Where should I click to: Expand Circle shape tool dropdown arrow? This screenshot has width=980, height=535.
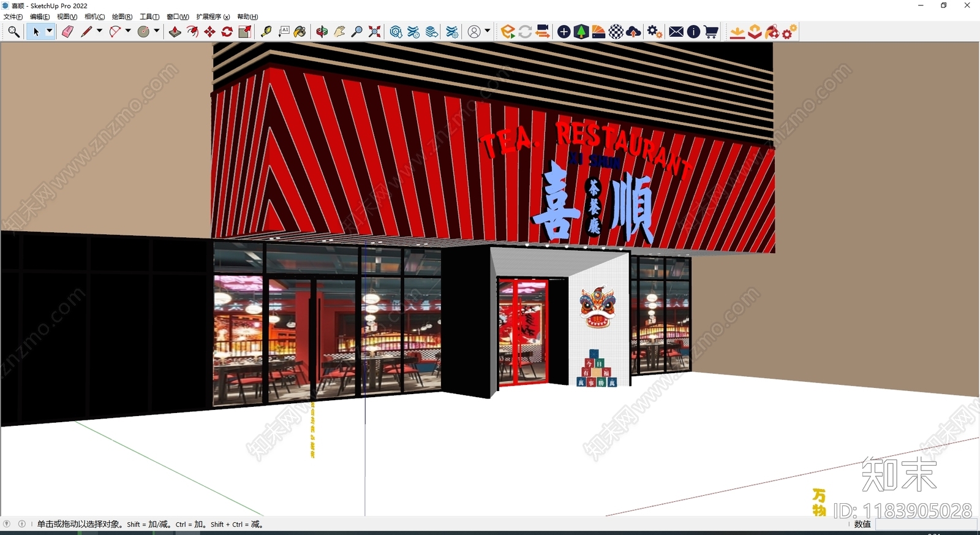(157, 31)
